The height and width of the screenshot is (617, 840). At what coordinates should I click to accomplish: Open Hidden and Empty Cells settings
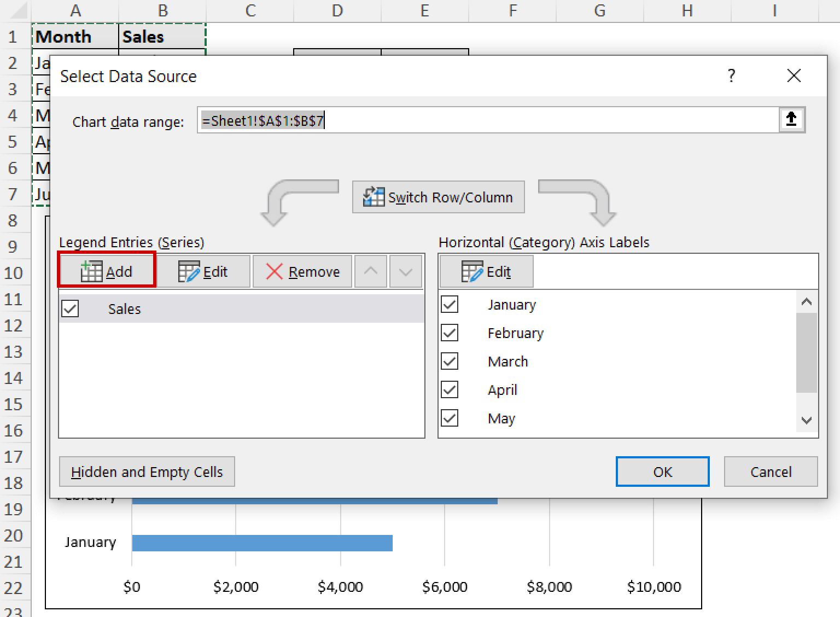(x=147, y=472)
